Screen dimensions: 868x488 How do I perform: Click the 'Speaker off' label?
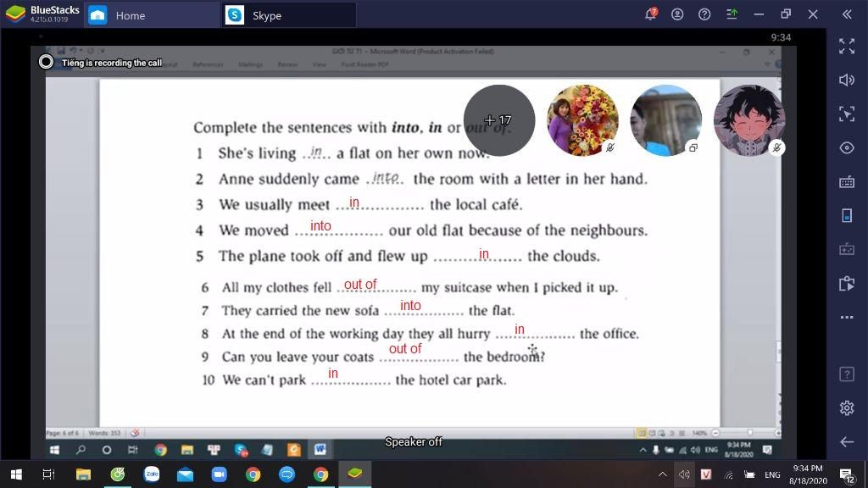pos(414,441)
